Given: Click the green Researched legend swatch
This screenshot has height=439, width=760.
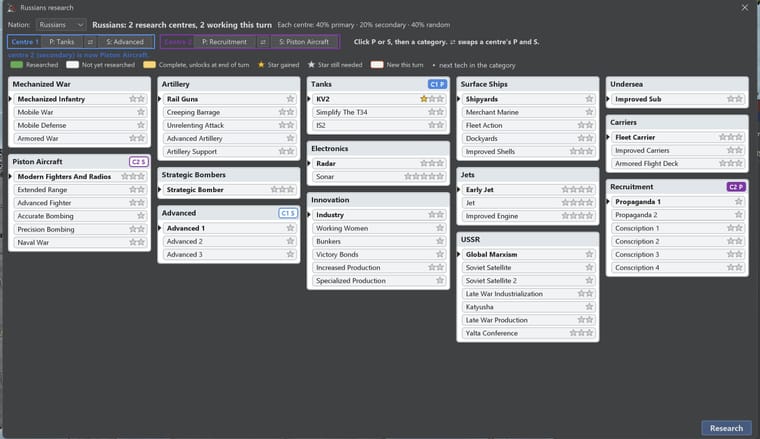Looking at the screenshot, I should tap(16, 65).
